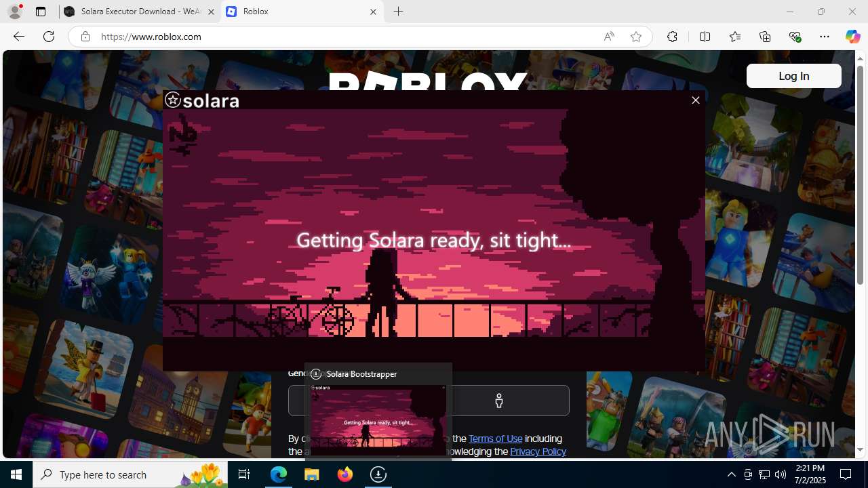Click the page vertical scrollbar thumb
The image size is (868, 488).
pyautogui.click(x=860, y=175)
